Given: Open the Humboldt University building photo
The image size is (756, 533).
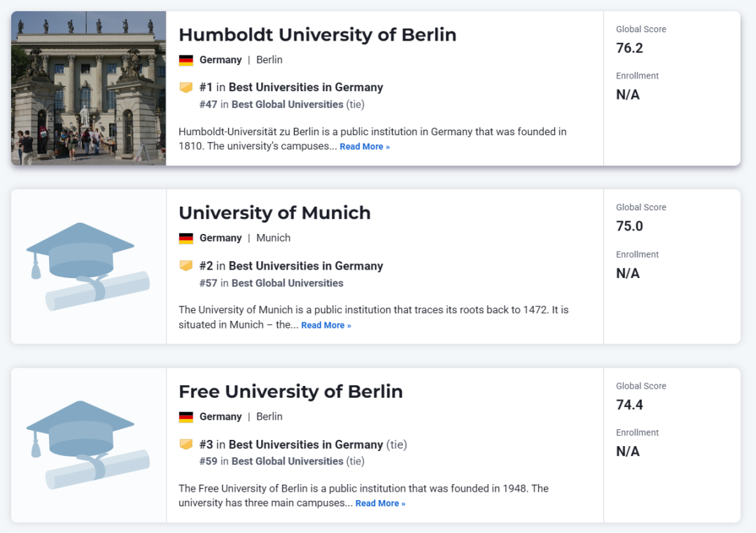Looking at the screenshot, I should click(89, 88).
